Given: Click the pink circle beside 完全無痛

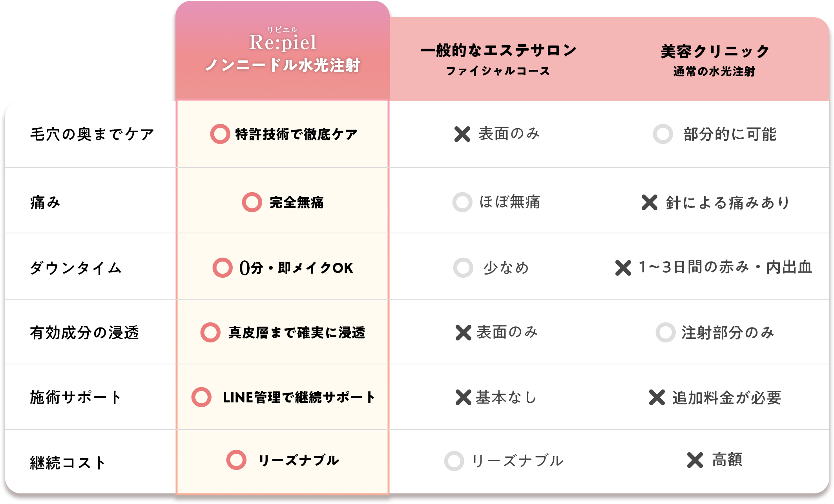Looking at the screenshot, I should coord(252,202).
